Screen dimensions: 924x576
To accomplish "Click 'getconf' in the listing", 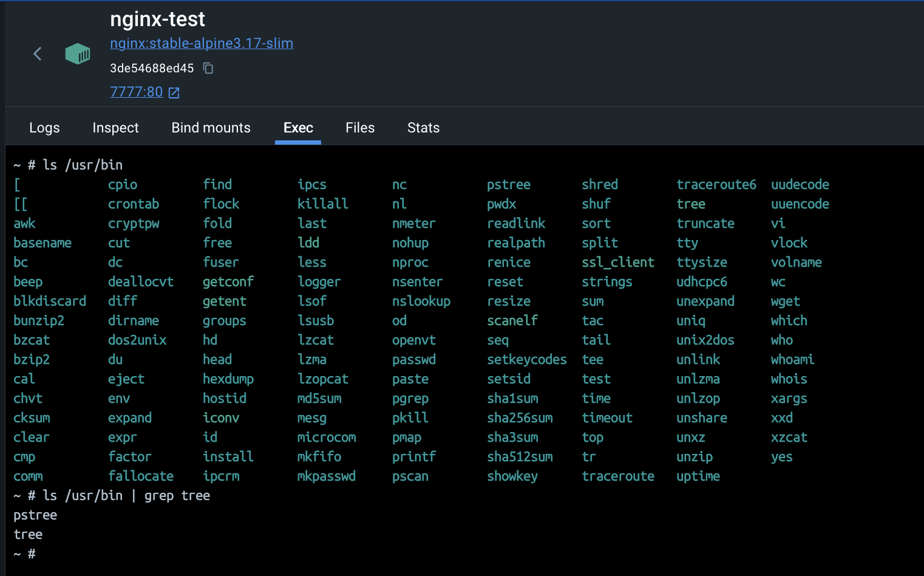I will (x=228, y=282).
